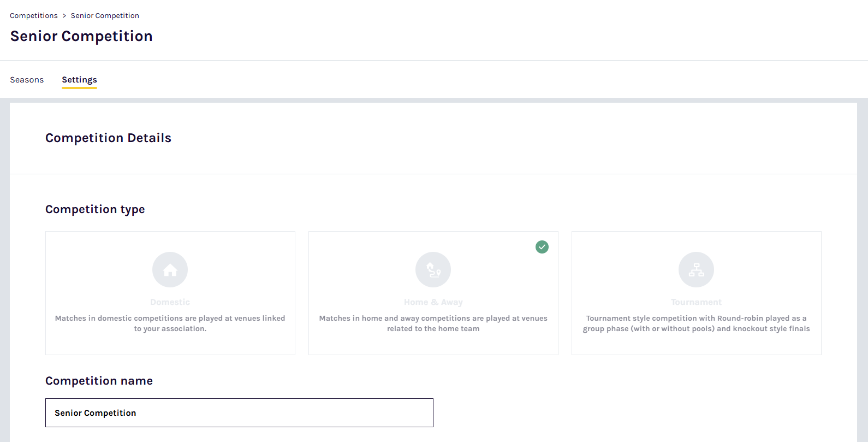
Task: Click Senior Competition breadcrumb item
Action: point(105,16)
